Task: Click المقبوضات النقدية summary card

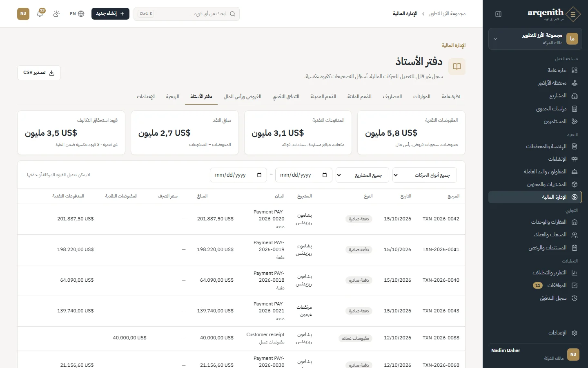Action: (411, 133)
